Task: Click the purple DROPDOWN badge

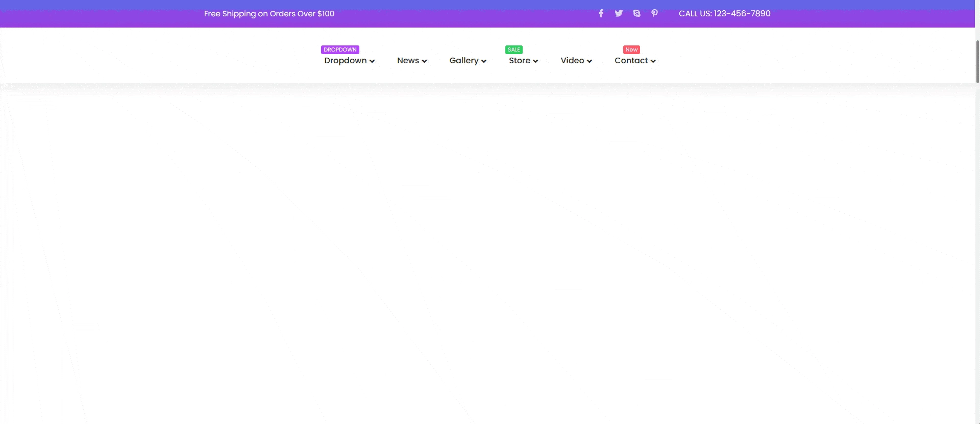Action: (x=340, y=49)
